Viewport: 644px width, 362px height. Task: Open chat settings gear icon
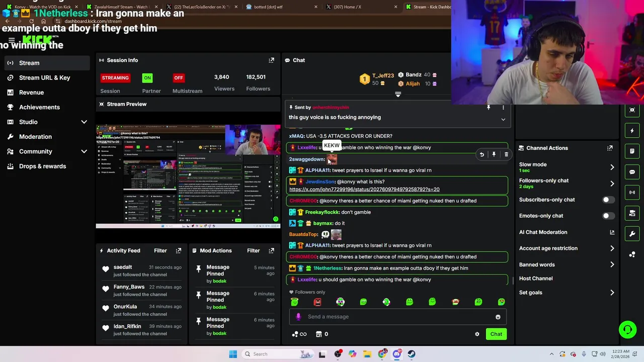point(477,334)
